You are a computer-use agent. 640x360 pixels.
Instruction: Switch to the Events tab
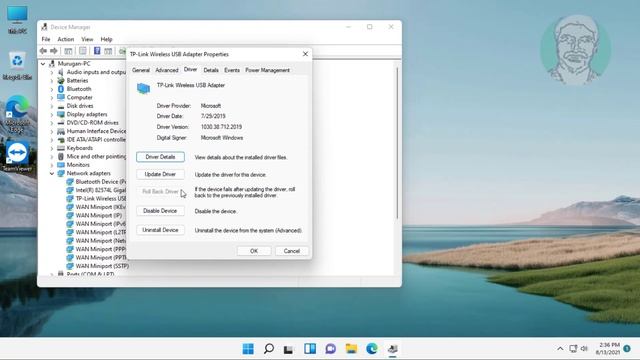click(x=232, y=70)
